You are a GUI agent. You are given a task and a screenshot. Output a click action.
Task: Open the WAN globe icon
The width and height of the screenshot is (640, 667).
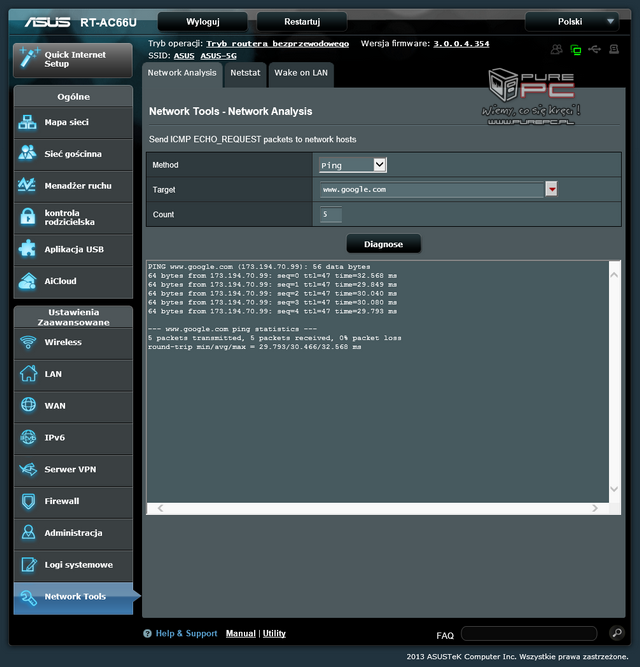(28, 405)
